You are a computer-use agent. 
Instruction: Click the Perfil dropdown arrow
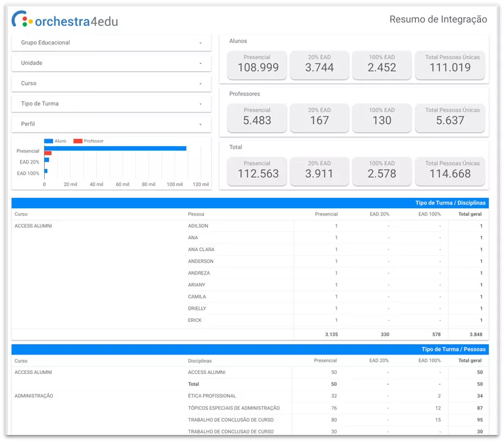[200, 124]
